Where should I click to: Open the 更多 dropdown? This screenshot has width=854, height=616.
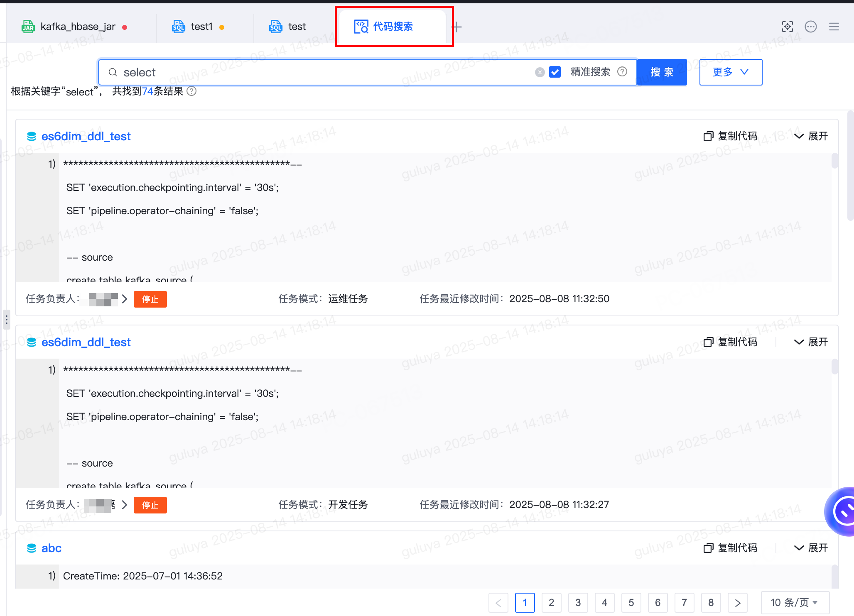731,72
